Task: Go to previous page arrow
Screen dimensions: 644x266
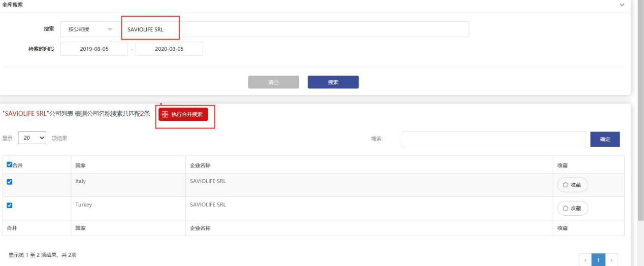Action: (586, 260)
